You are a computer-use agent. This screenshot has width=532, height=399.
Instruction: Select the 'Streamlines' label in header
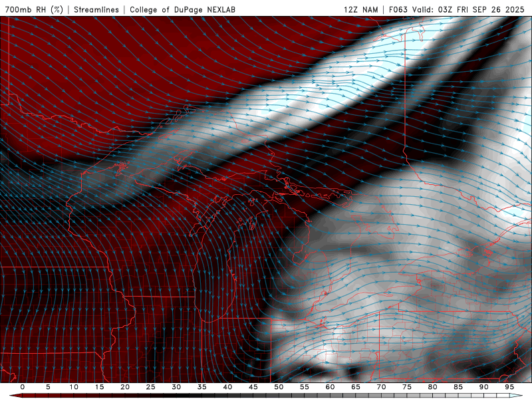tap(96, 9)
